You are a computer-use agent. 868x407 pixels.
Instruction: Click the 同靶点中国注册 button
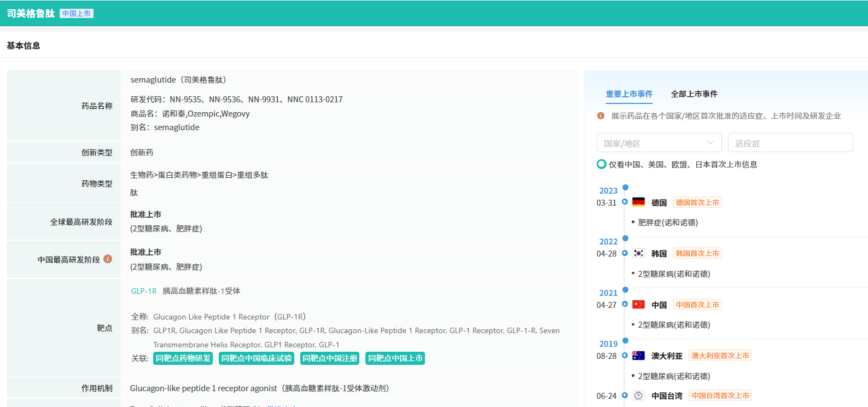(330, 358)
